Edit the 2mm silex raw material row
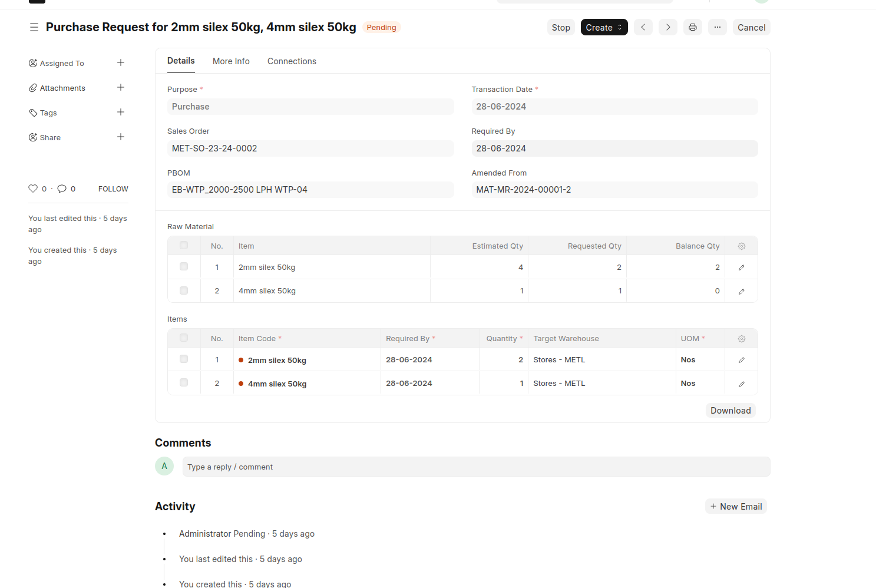The width and height of the screenshot is (876, 588). coord(741,267)
